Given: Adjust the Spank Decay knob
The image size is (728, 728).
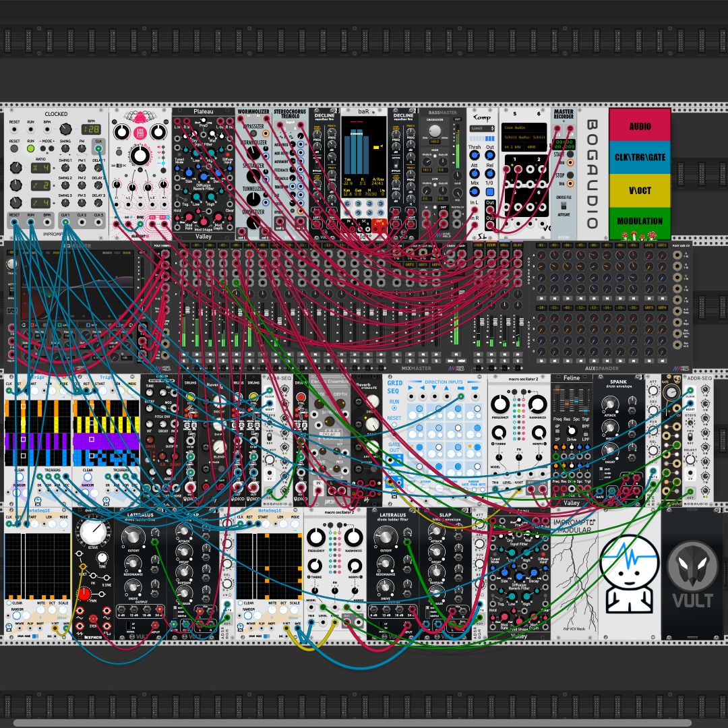Looking at the screenshot, I should [x=609, y=450].
